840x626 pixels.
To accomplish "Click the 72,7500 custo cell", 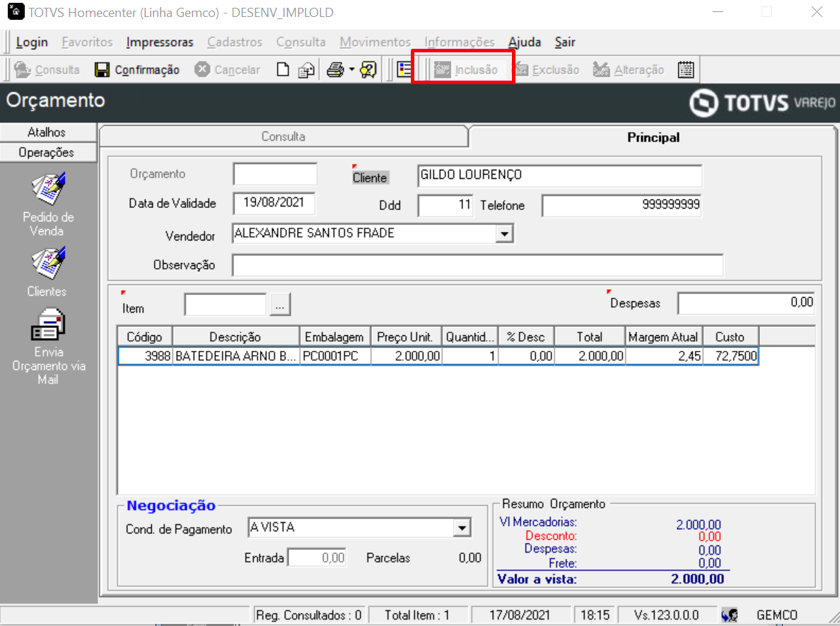I will tap(730, 356).
